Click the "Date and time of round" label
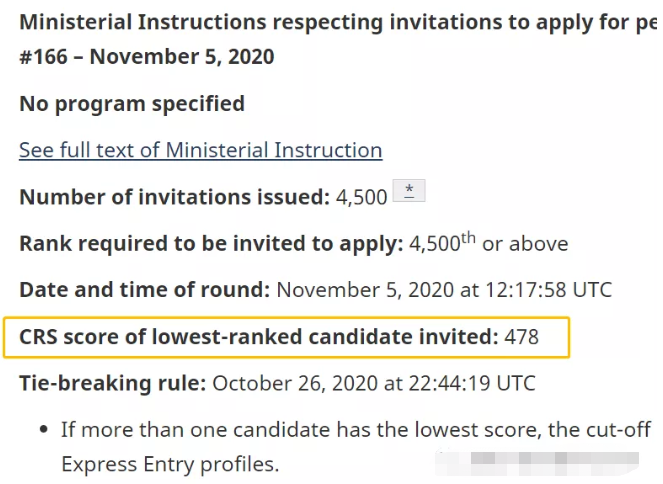The height and width of the screenshot is (484, 663). coord(144,290)
